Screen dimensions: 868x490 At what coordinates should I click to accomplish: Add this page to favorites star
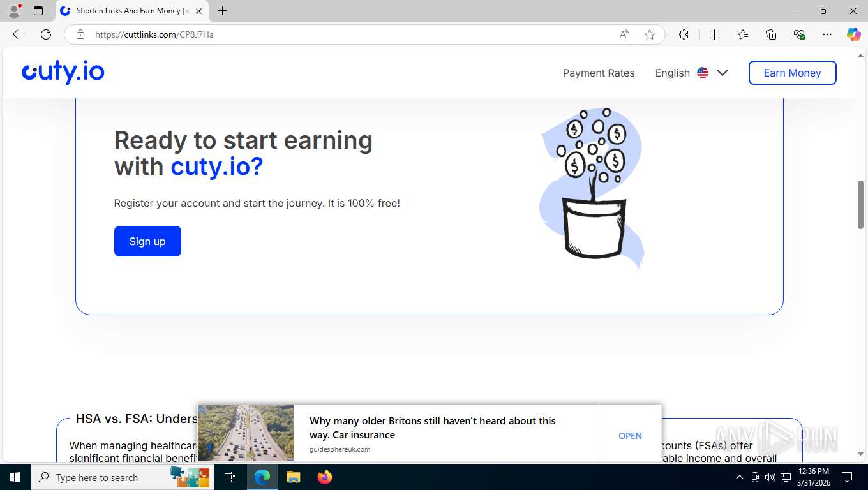650,34
